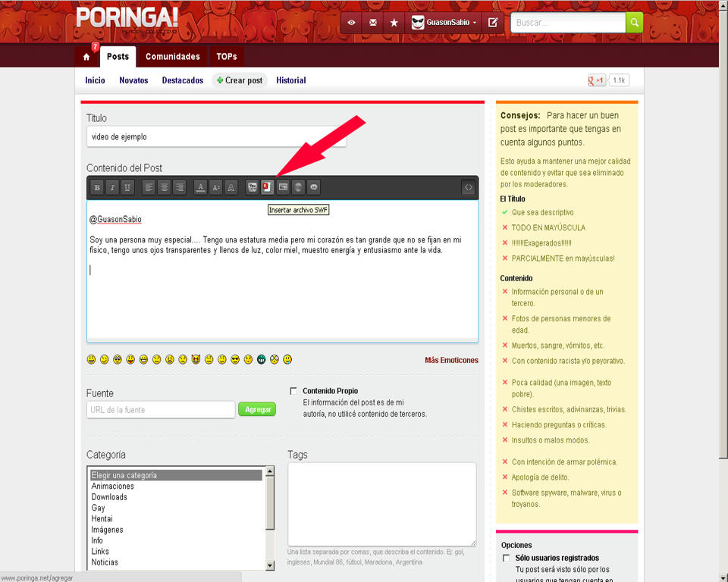Viewport: 728px width, 582px height.
Task: Switch editor to source code view
Action: 469,187
